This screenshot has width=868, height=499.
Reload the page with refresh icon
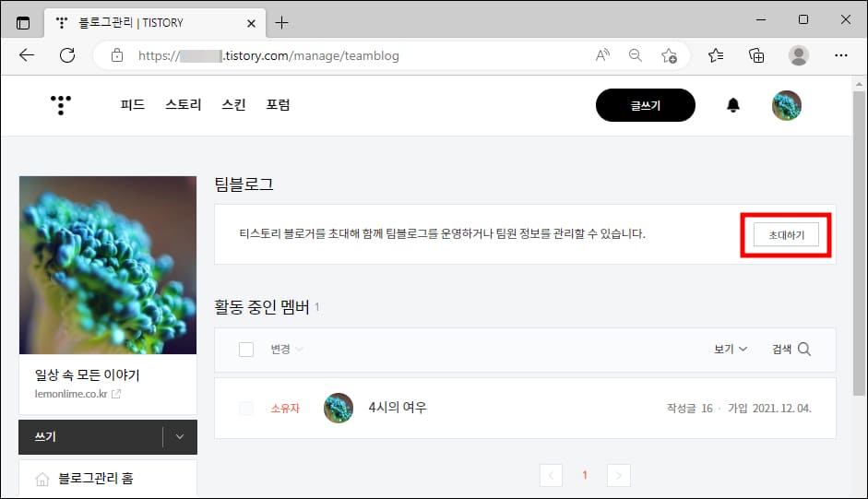[67, 54]
